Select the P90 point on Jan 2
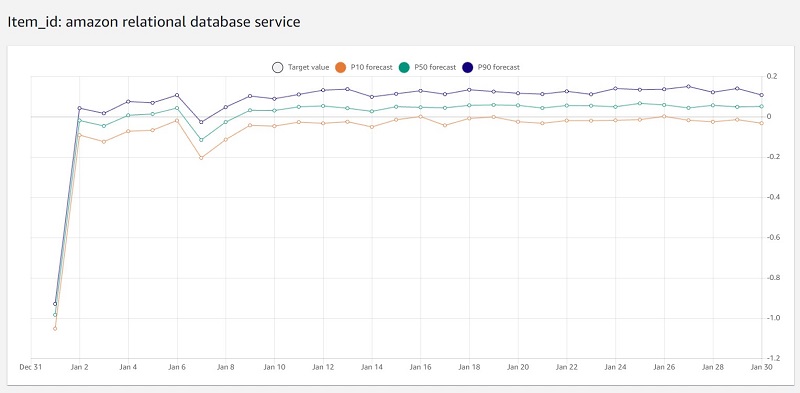Image resolution: width=800 pixels, height=393 pixels. pos(80,108)
